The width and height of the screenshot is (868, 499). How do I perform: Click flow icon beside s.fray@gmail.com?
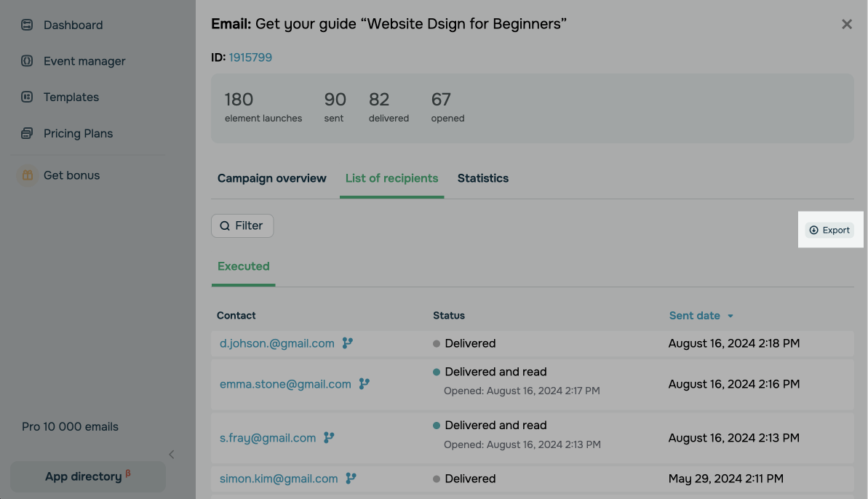[x=330, y=438]
